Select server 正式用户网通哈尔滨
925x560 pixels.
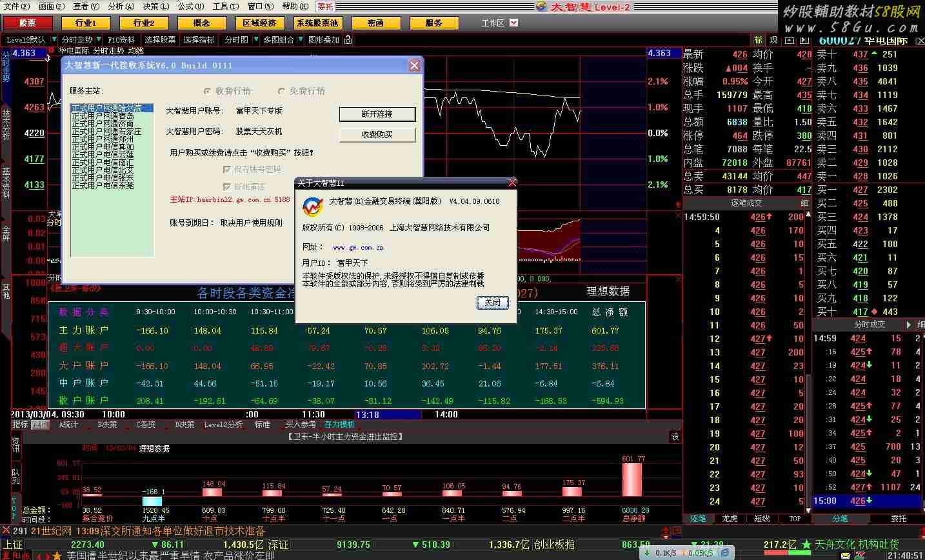(112, 108)
